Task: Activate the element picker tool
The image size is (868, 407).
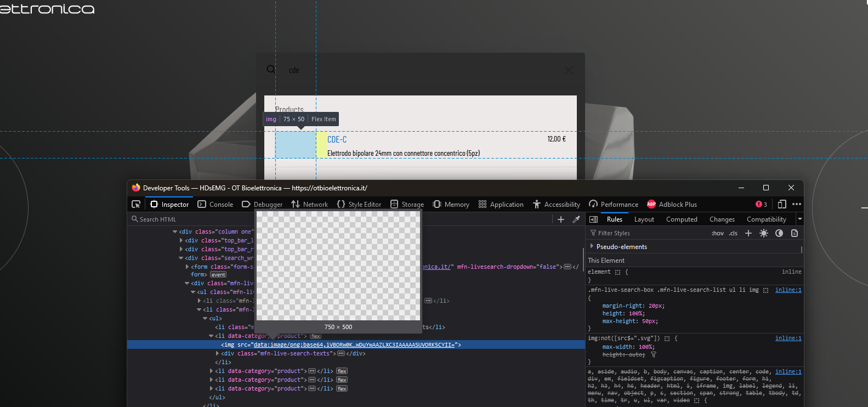Action: point(136,204)
